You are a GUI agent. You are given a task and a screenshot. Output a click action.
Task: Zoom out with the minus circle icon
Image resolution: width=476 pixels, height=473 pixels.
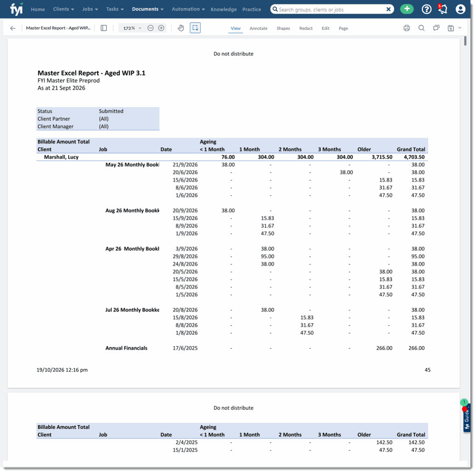(x=150, y=28)
